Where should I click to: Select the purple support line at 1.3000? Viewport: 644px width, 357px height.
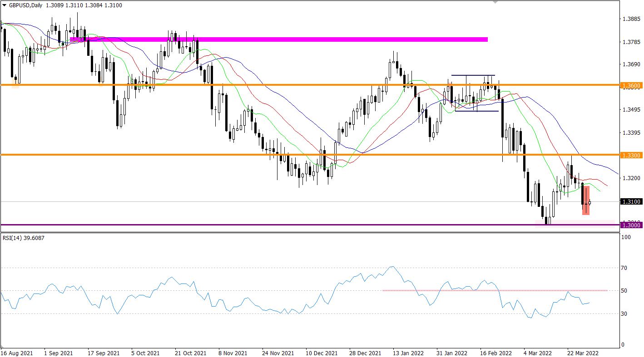pyautogui.click(x=310, y=225)
